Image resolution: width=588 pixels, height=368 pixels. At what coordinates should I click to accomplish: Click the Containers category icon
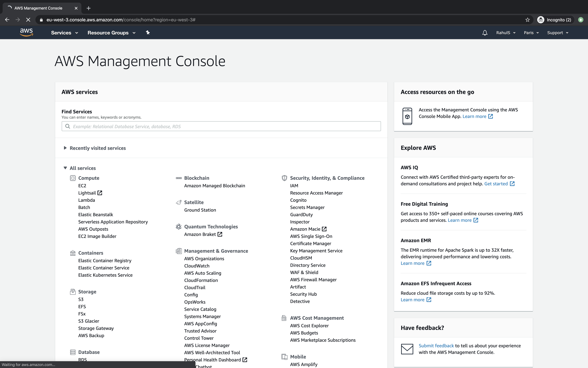click(73, 253)
